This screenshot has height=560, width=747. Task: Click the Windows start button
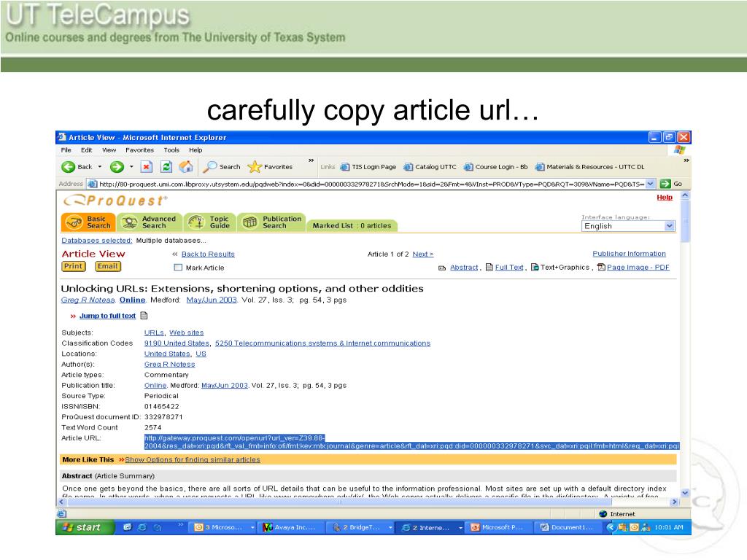click(x=86, y=527)
